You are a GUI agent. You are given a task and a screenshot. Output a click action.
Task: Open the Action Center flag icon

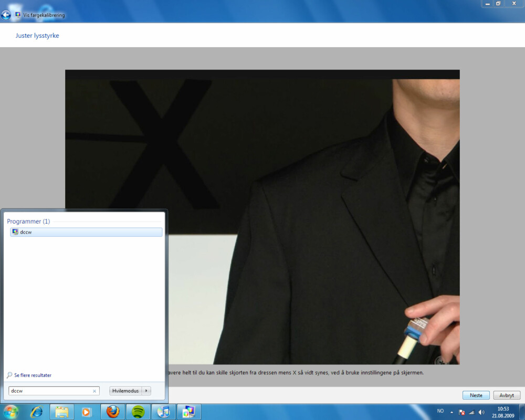pos(461,412)
